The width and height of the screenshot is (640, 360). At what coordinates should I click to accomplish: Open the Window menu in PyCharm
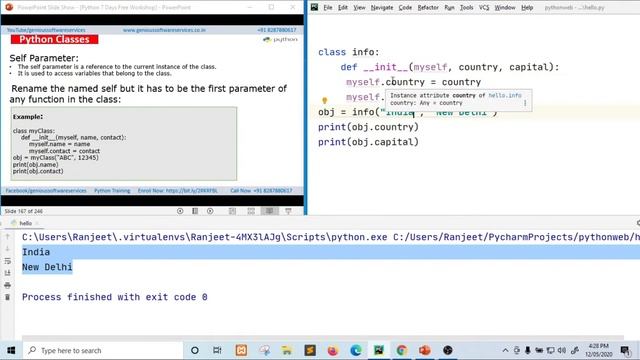(x=505, y=7)
